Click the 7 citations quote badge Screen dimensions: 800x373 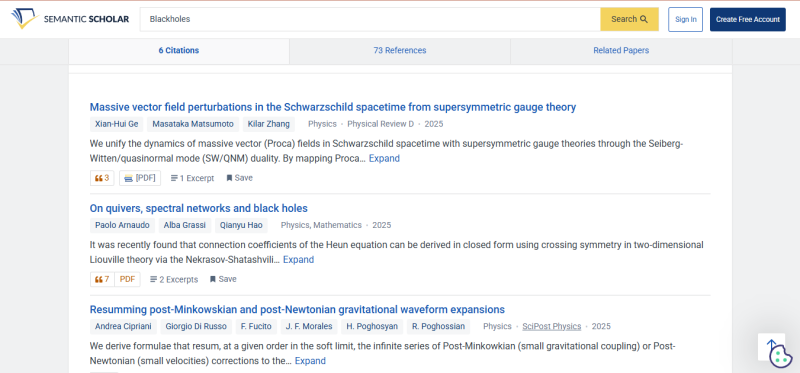point(103,279)
